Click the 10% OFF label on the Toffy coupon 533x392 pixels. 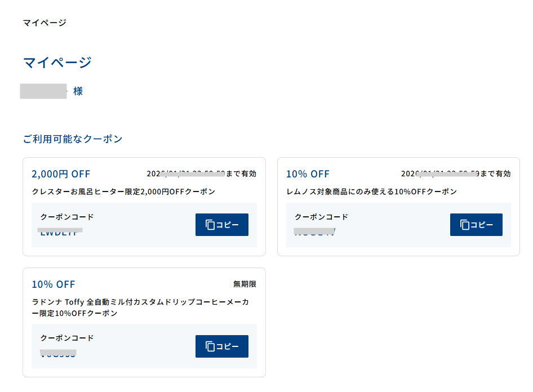click(54, 284)
